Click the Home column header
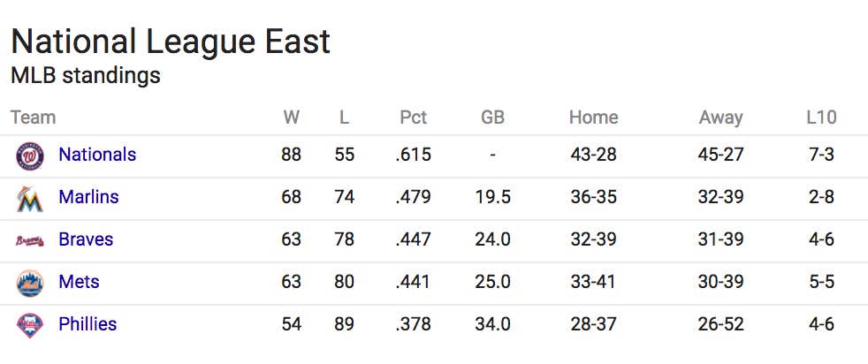The width and height of the screenshot is (868, 364). (593, 118)
